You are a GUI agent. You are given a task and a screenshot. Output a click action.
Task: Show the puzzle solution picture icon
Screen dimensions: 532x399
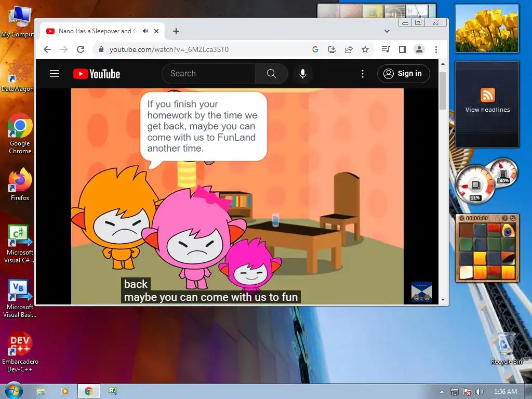pyautogui.click(x=505, y=218)
